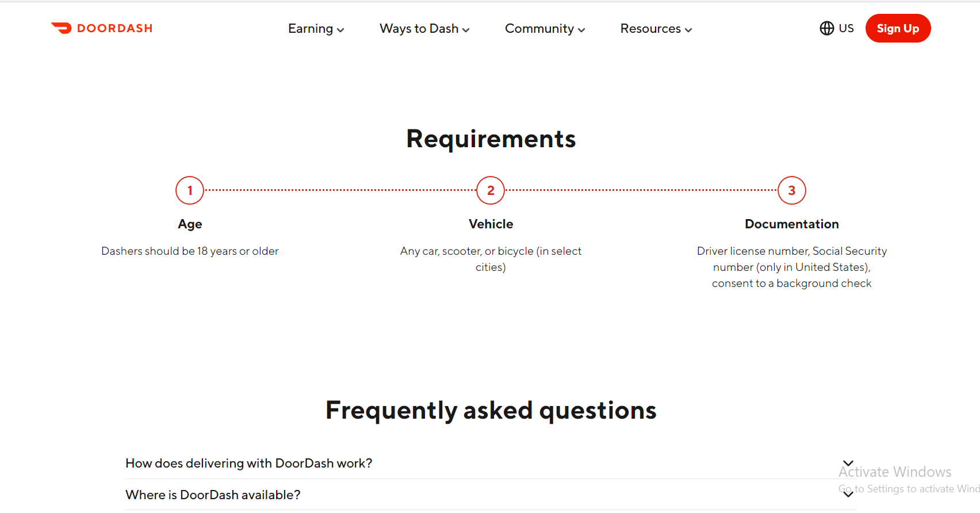
Task: Click the Vehicle requirement heading
Action: point(491,224)
